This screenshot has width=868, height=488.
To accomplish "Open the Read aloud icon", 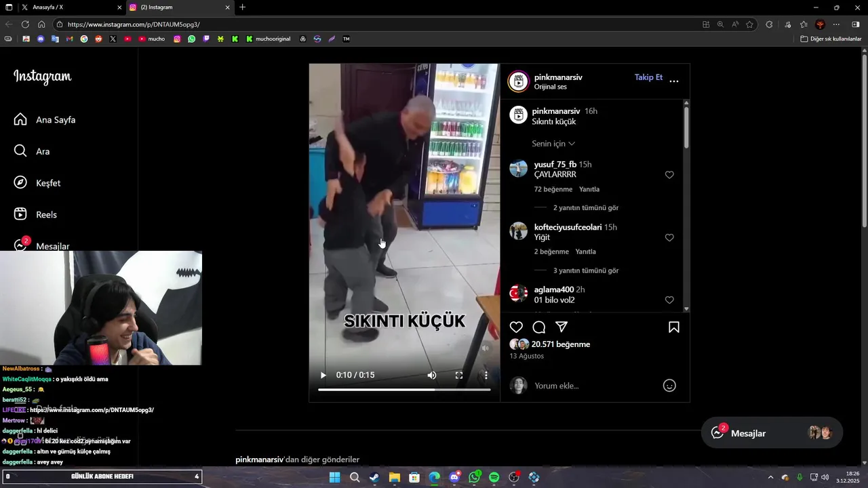I will pos(735,24).
